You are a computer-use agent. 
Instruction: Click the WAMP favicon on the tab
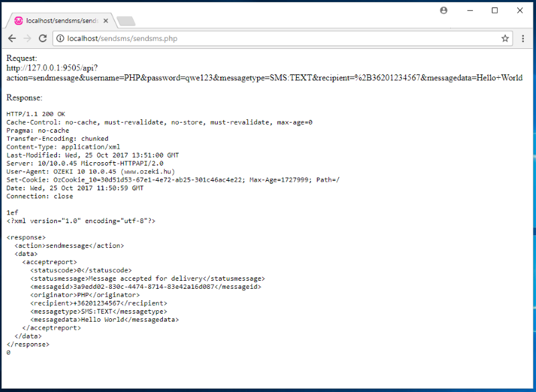click(x=19, y=21)
